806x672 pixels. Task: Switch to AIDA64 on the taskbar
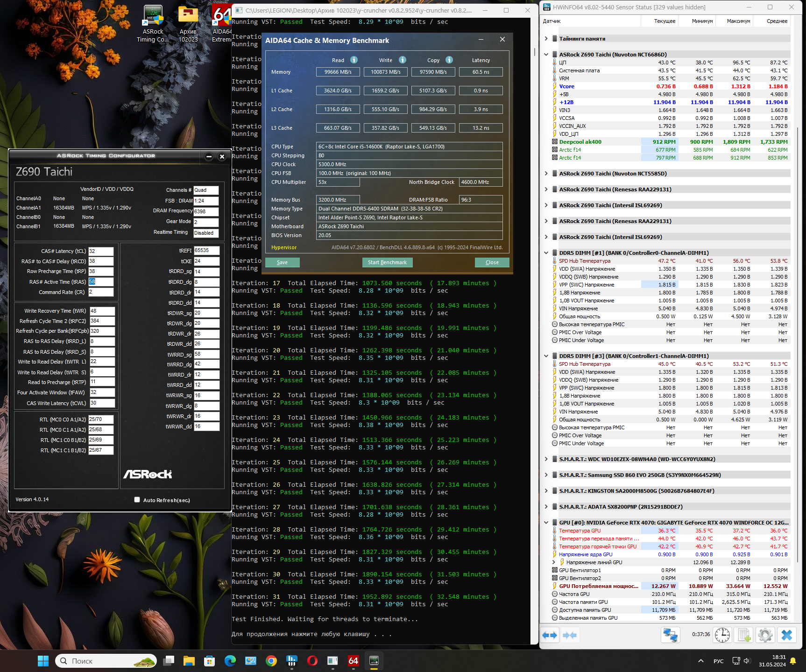(x=354, y=661)
